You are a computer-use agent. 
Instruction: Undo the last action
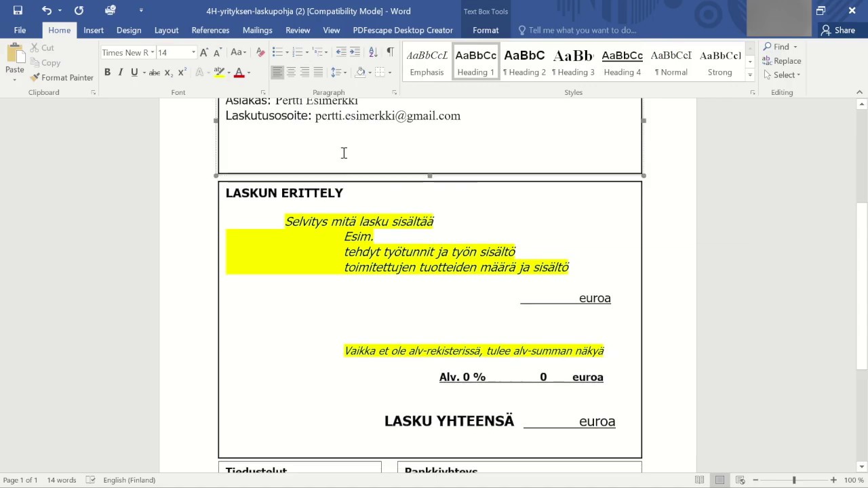(x=46, y=11)
